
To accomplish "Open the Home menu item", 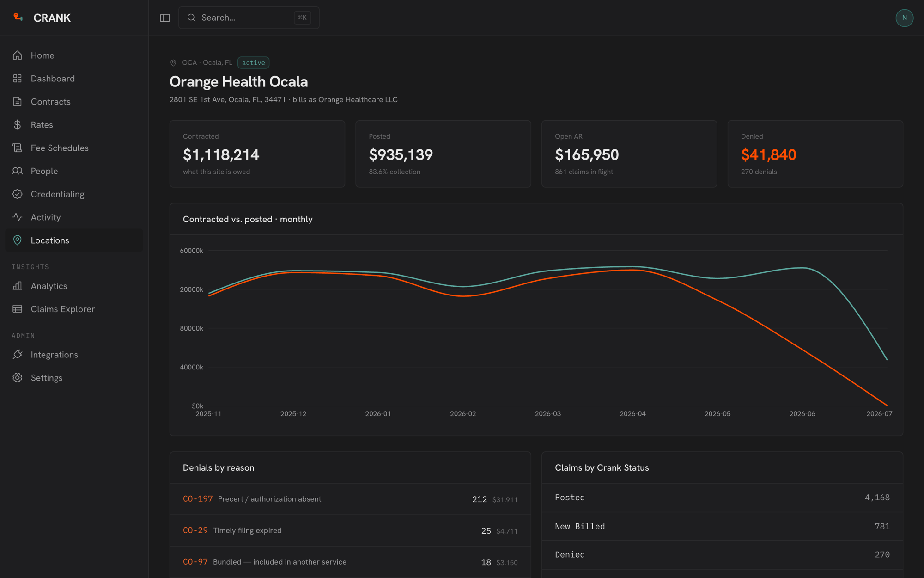I will [74, 55].
